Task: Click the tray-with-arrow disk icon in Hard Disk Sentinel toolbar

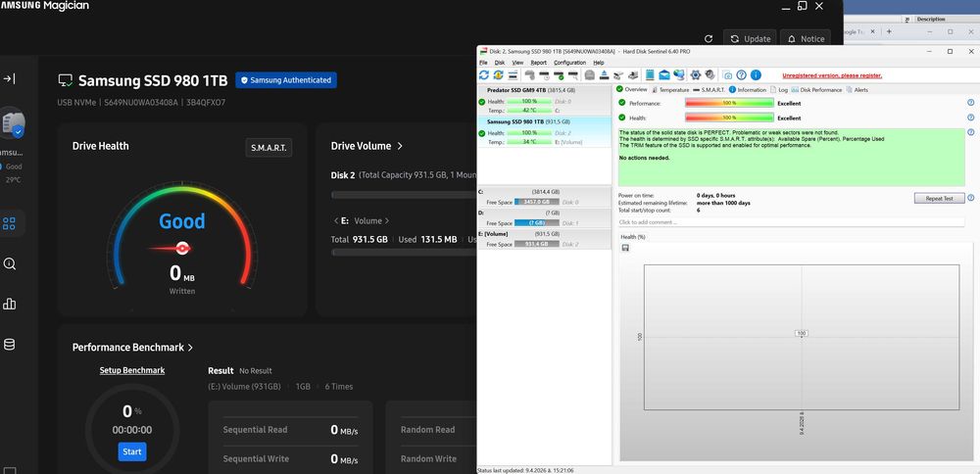Action: pos(604,75)
